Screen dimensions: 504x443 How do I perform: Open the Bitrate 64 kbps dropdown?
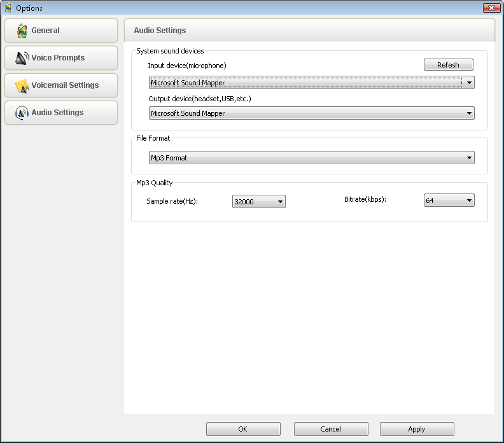tap(449, 200)
